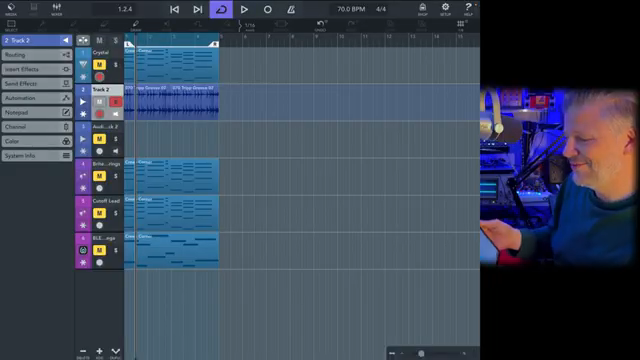
Task: Expand the Automation section
Action: tap(37, 98)
